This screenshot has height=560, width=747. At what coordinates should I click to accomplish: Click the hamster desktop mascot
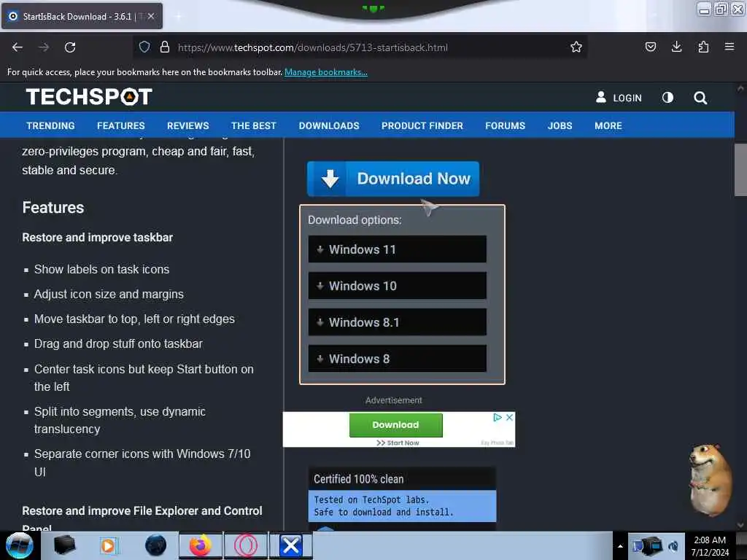(x=711, y=480)
